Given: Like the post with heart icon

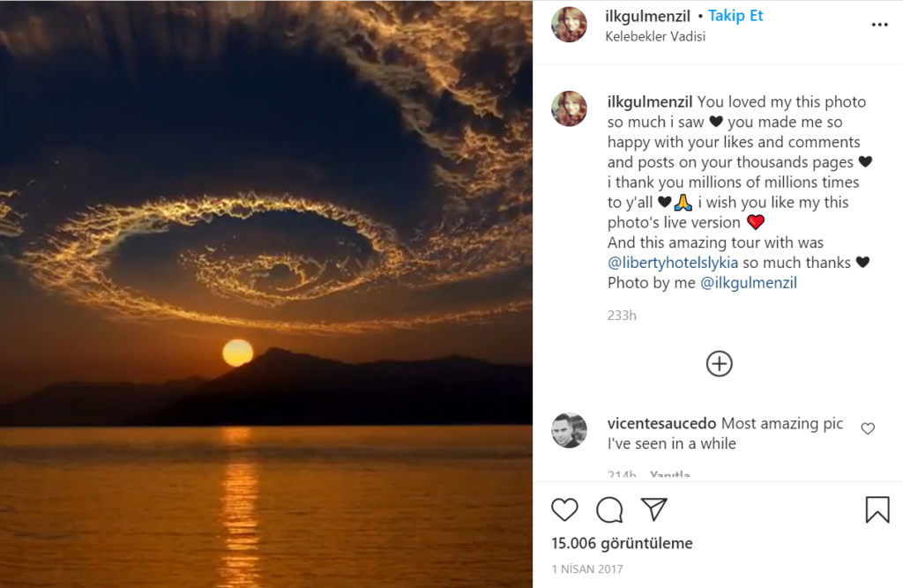Looking at the screenshot, I should point(564,510).
